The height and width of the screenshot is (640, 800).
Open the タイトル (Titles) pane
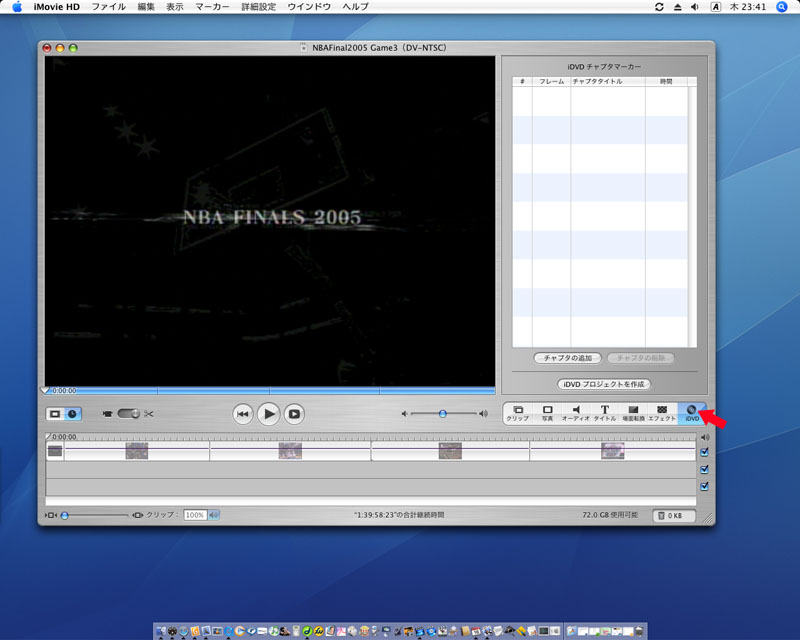(x=605, y=413)
